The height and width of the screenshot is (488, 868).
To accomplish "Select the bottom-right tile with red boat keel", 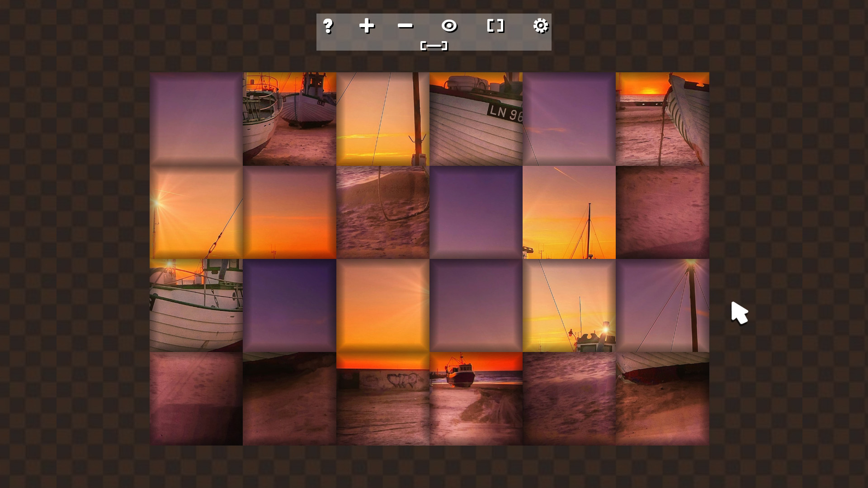I will [662, 399].
